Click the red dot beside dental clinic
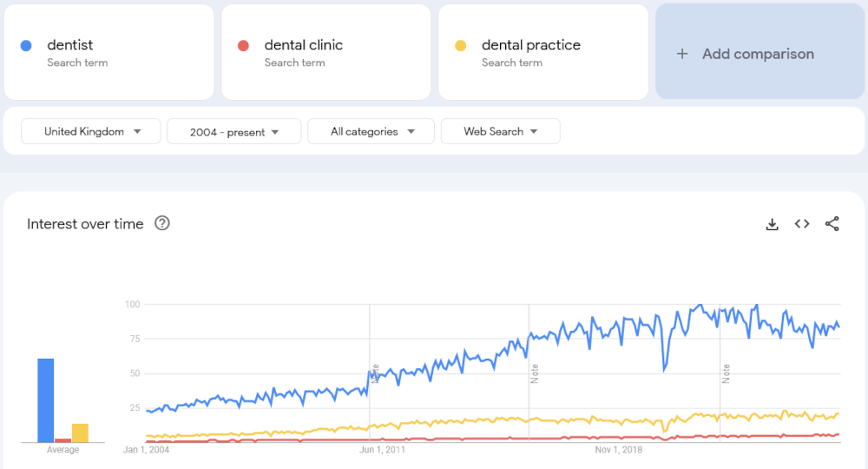Viewport: 868px width, 469px height. pos(244,45)
